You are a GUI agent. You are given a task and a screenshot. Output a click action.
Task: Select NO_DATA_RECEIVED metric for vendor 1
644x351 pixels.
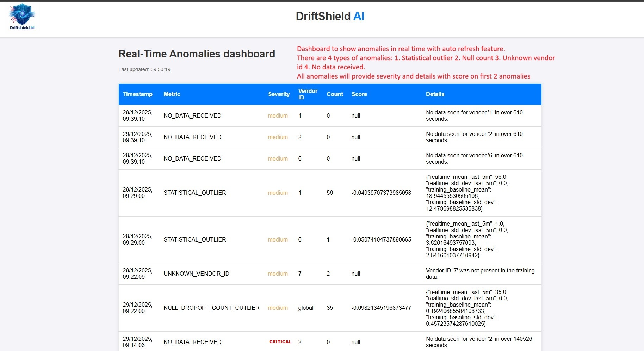click(x=192, y=115)
